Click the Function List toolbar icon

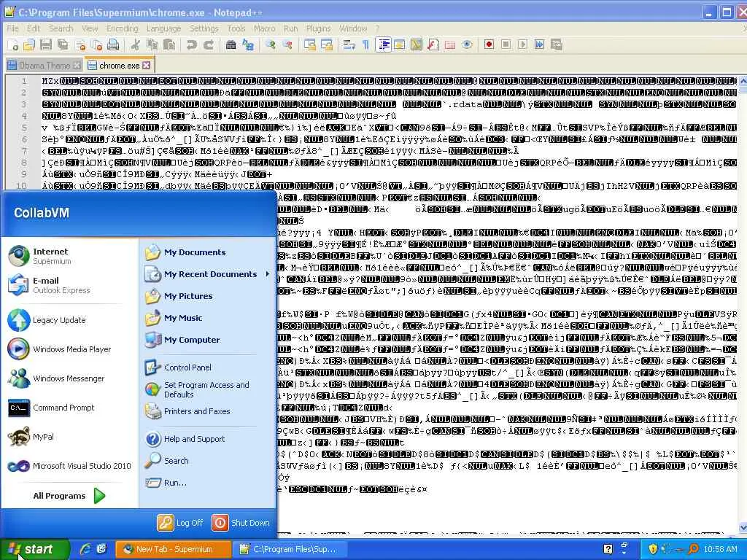pos(433,44)
